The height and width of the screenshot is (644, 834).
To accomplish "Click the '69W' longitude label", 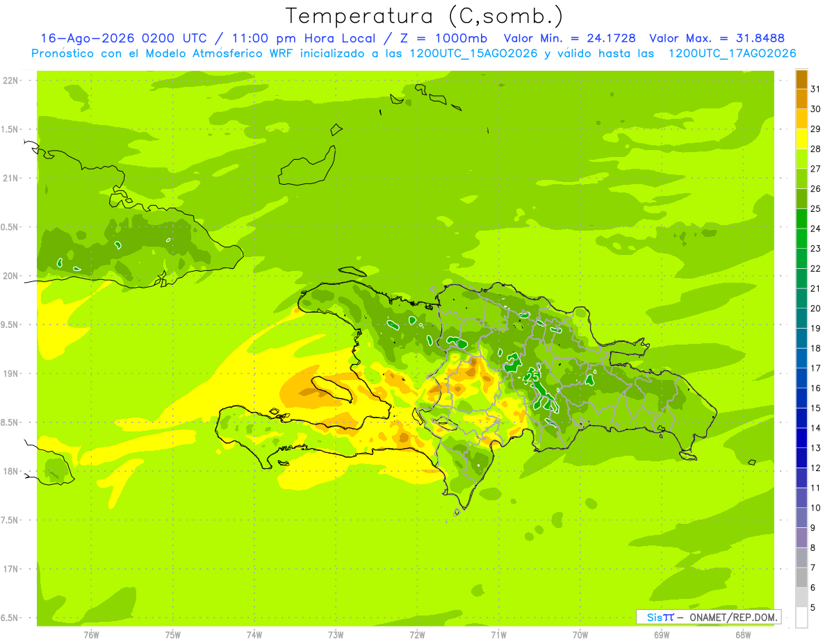I will pyautogui.click(x=662, y=635).
